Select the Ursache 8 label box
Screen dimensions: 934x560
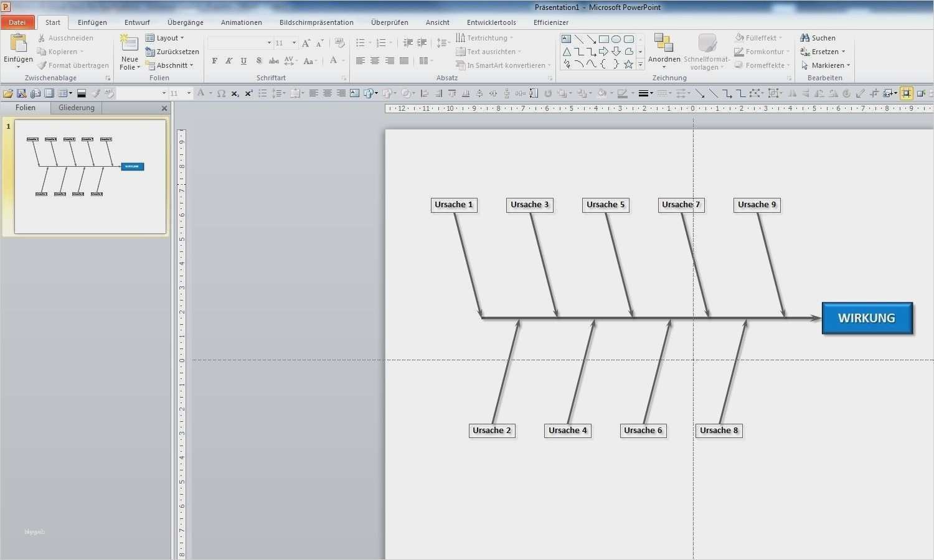719,431
